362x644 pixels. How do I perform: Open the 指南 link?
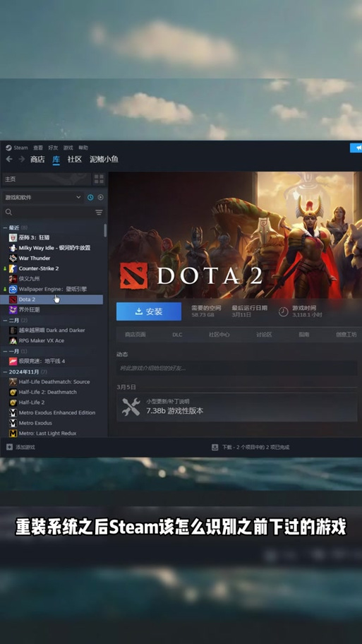click(303, 335)
